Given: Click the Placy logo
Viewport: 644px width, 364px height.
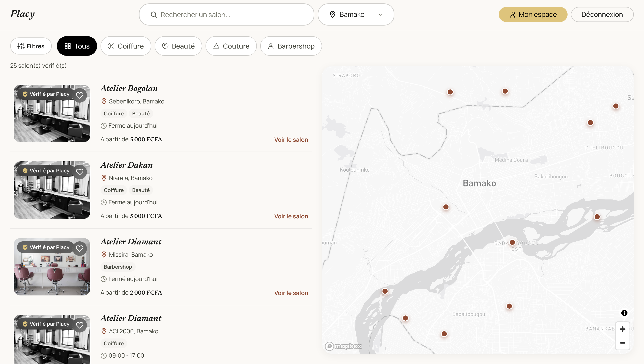Looking at the screenshot, I should tap(23, 14).
